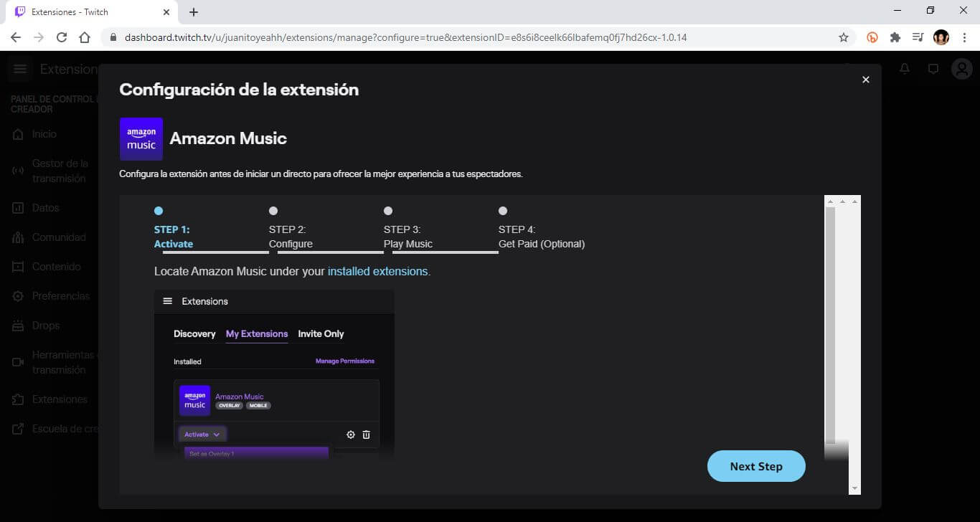Open a new browser tab

[194, 12]
